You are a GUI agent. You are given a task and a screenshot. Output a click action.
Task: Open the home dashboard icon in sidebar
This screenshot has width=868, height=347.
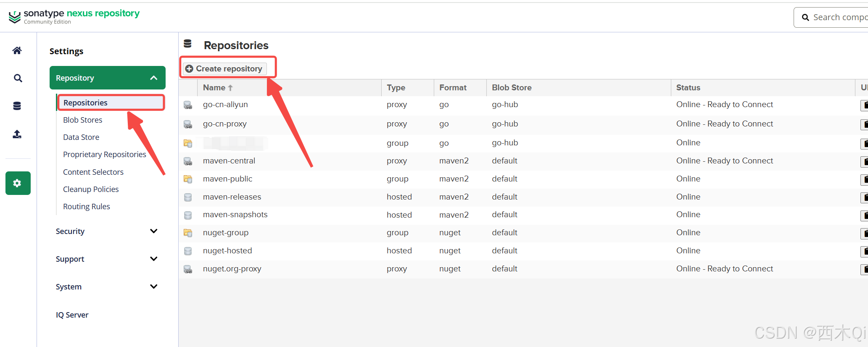coord(17,50)
